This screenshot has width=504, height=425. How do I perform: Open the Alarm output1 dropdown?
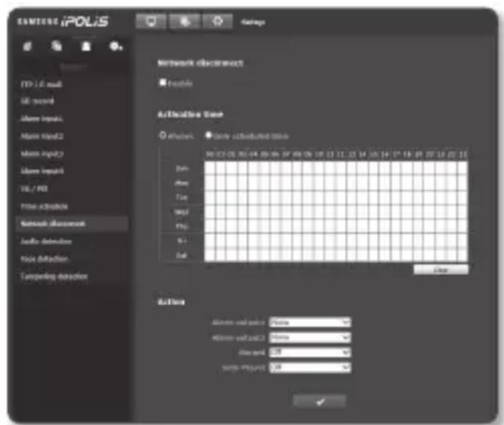pos(310,321)
